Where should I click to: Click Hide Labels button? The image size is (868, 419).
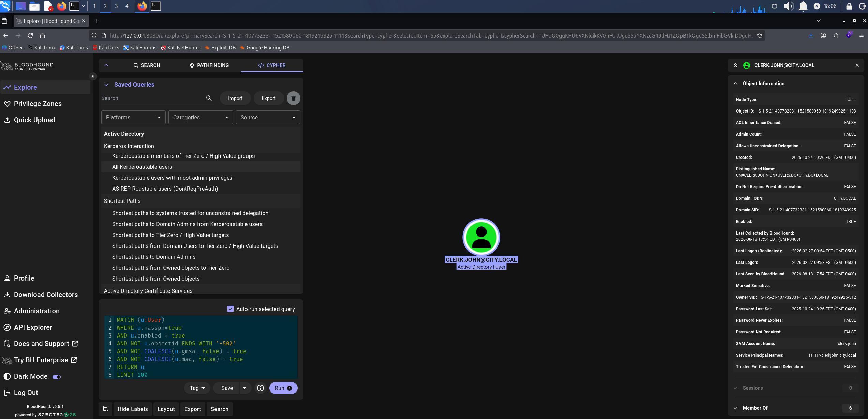pyautogui.click(x=133, y=409)
